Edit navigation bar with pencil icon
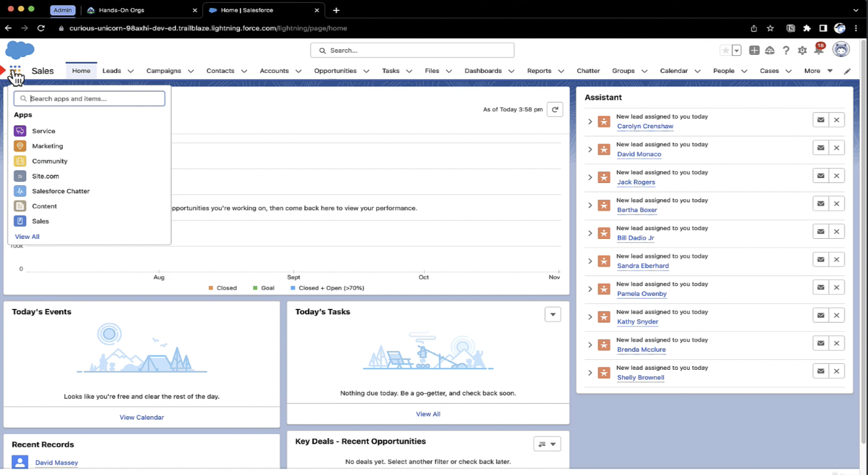868x475 pixels. pyautogui.click(x=847, y=71)
